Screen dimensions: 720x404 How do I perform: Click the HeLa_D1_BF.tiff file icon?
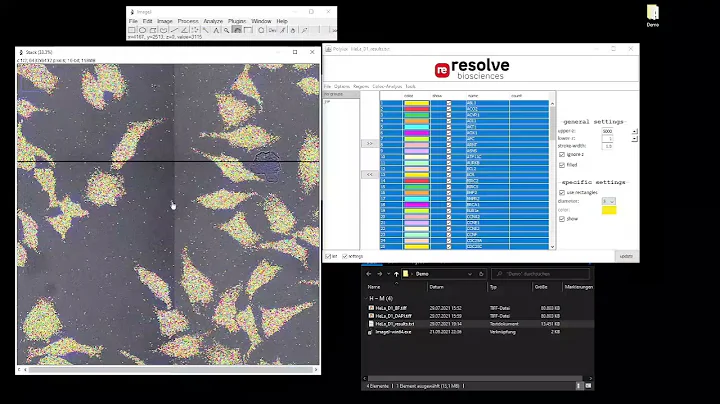371,308
